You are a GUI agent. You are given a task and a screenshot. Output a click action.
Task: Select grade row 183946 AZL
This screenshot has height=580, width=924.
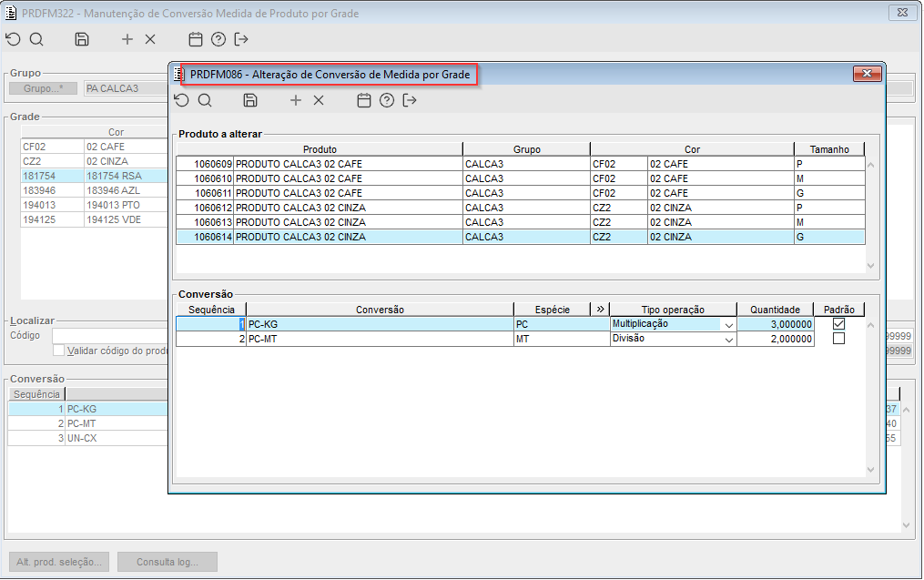click(x=95, y=190)
